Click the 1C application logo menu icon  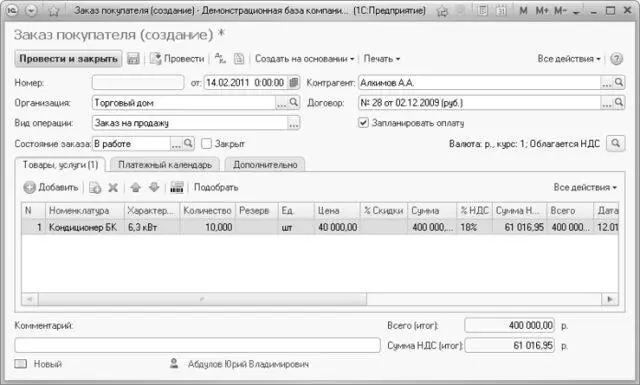(13, 11)
